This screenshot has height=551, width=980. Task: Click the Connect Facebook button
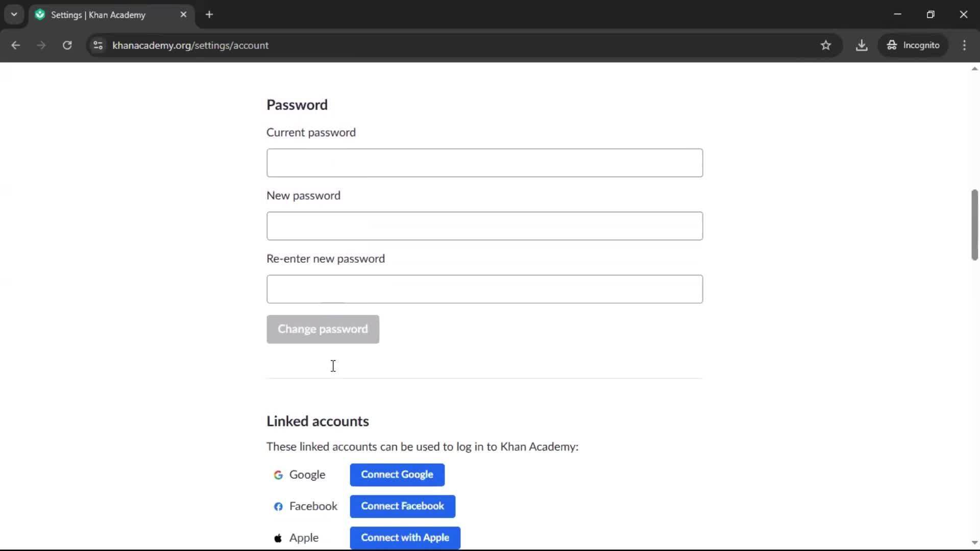(402, 506)
